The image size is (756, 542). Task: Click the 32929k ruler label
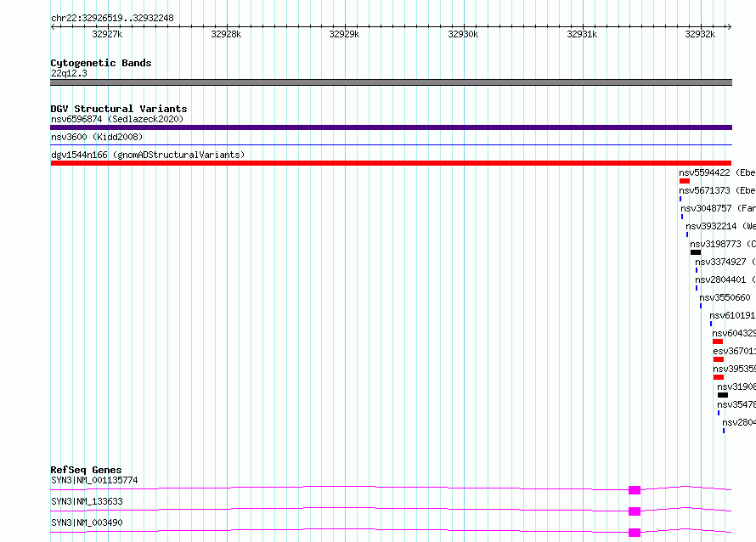click(x=344, y=34)
